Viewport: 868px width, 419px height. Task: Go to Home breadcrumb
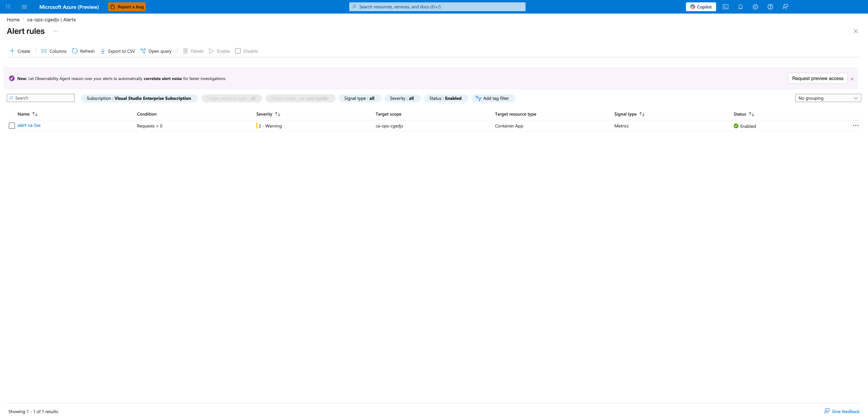(13, 19)
